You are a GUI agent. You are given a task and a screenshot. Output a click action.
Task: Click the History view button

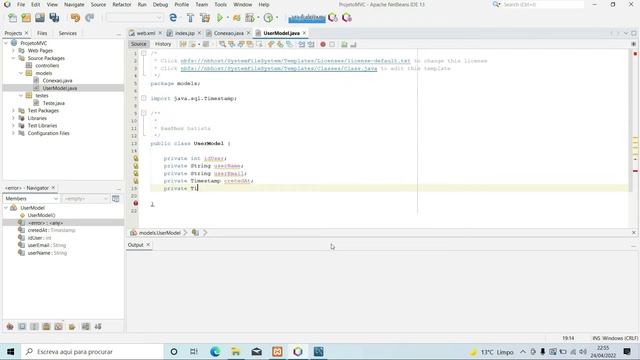tap(163, 44)
